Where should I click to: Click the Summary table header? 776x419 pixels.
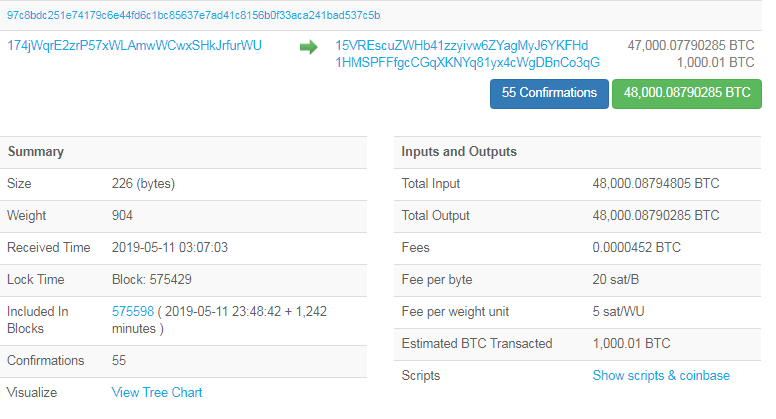[x=36, y=152]
